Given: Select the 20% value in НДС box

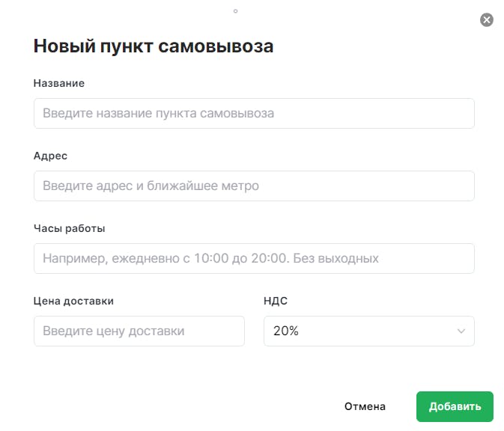Looking at the screenshot, I should point(286,331).
